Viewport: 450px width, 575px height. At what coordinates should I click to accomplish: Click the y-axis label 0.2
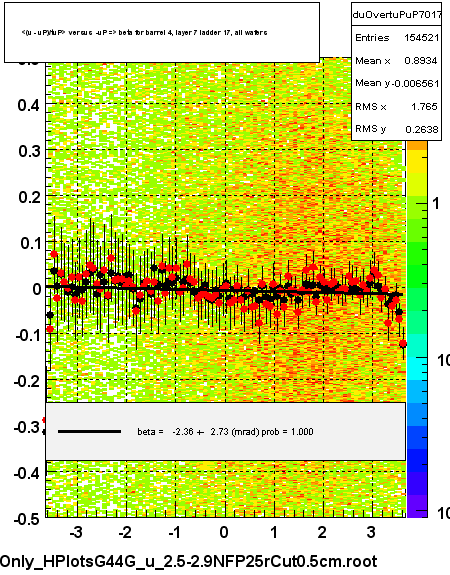coord(29,197)
